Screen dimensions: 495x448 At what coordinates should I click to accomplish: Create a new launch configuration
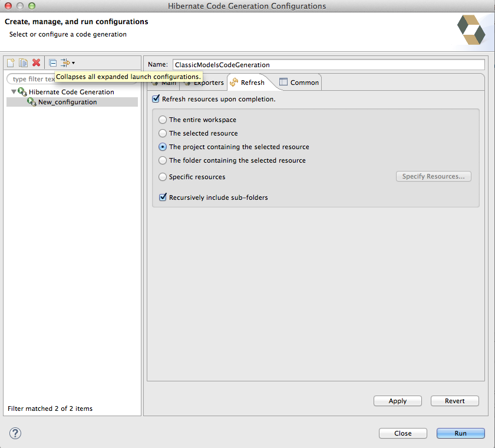point(11,63)
